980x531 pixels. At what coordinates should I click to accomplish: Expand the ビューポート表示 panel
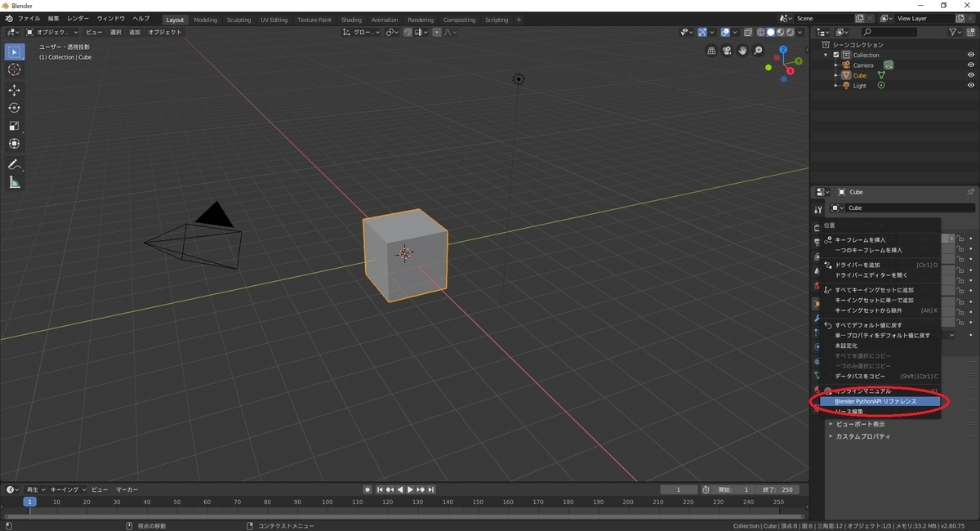860,424
